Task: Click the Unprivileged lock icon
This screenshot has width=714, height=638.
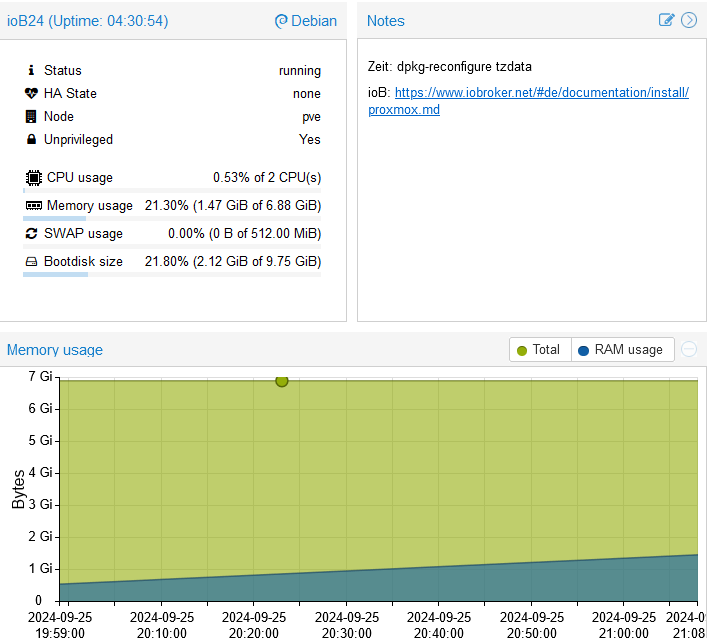Action: (x=31, y=139)
